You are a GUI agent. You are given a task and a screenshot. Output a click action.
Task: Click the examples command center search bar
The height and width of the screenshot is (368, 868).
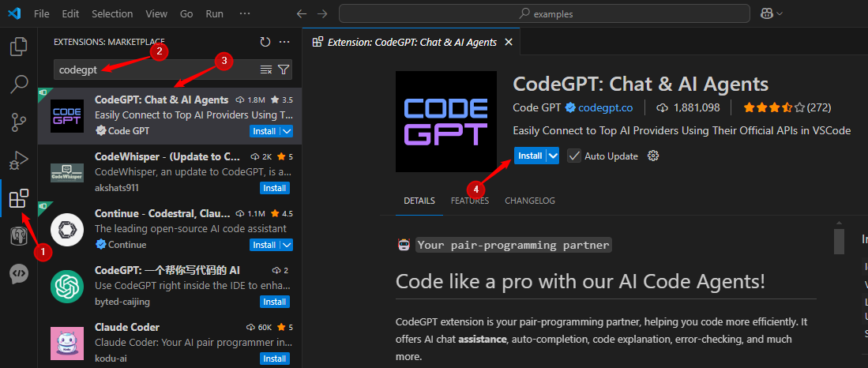click(x=545, y=14)
